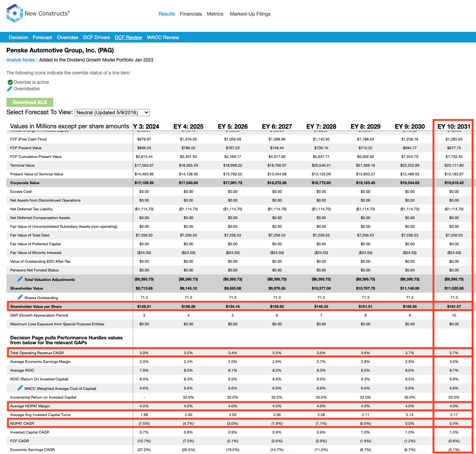Switch to the DCF Drivers tab

click(96, 38)
